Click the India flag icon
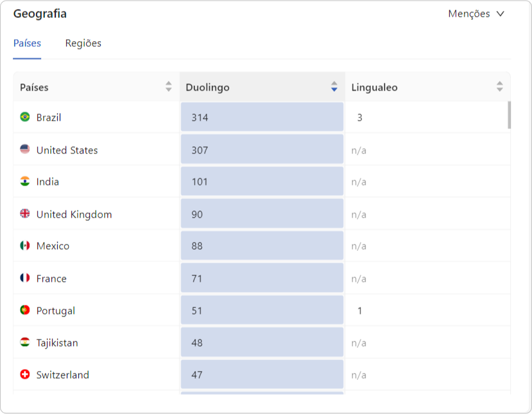Image resolution: width=532 pixels, height=414 pixels. pyautogui.click(x=25, y=182)
